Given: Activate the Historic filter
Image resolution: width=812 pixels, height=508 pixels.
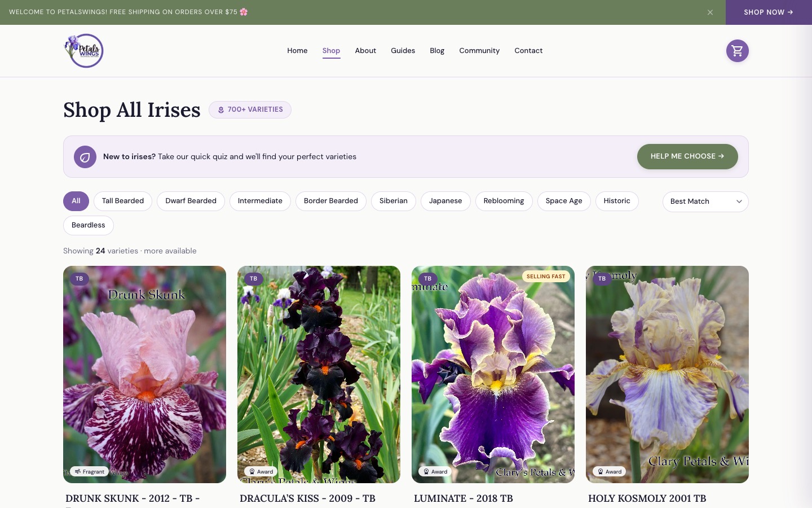Looking at the screenshot, I should point(617,201).
